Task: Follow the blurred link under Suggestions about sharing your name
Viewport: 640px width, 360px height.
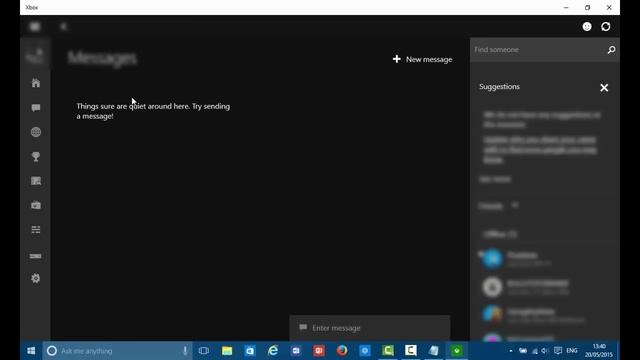Action: pos(540,149)
